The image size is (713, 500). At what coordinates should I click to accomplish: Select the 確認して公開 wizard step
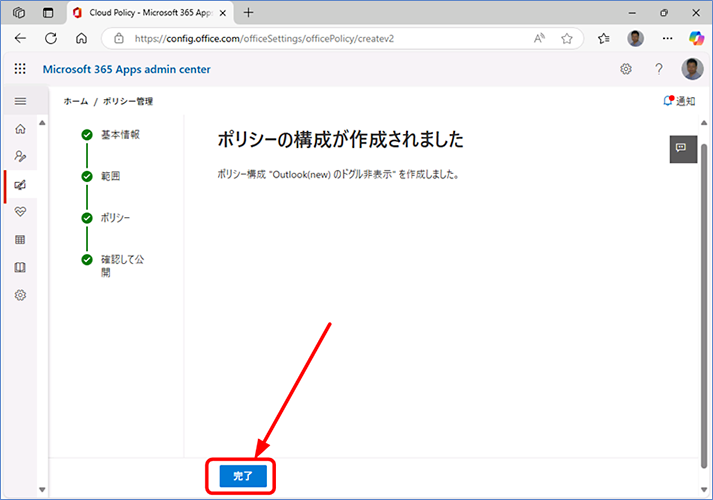[x=113, y=265]
